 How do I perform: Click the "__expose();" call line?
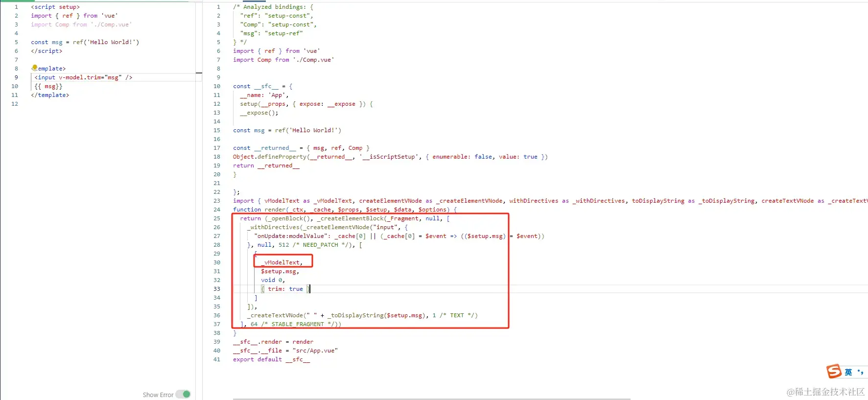(259, 113)
